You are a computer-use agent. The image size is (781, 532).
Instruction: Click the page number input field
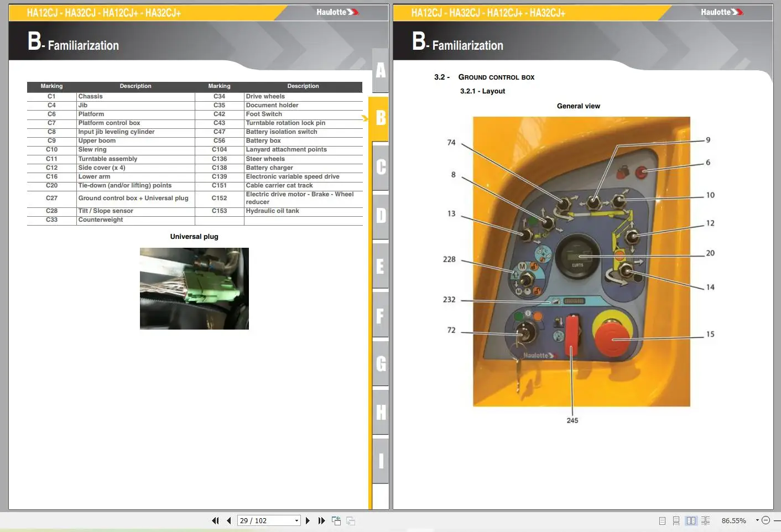(x=264, y=520)
